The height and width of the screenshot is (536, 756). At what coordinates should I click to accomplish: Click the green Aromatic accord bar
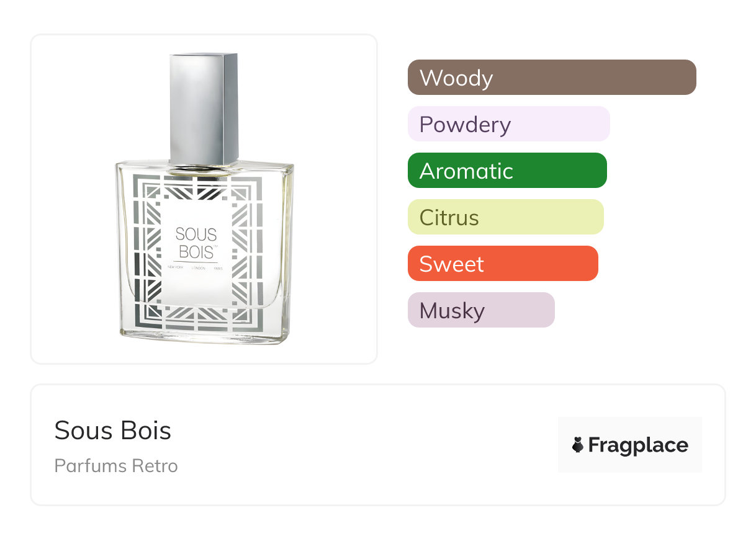506,171
